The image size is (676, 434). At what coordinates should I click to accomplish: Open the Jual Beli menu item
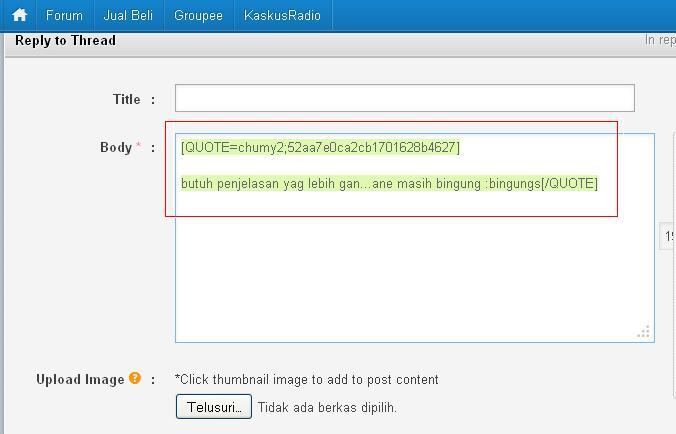[x=128, y=16]
